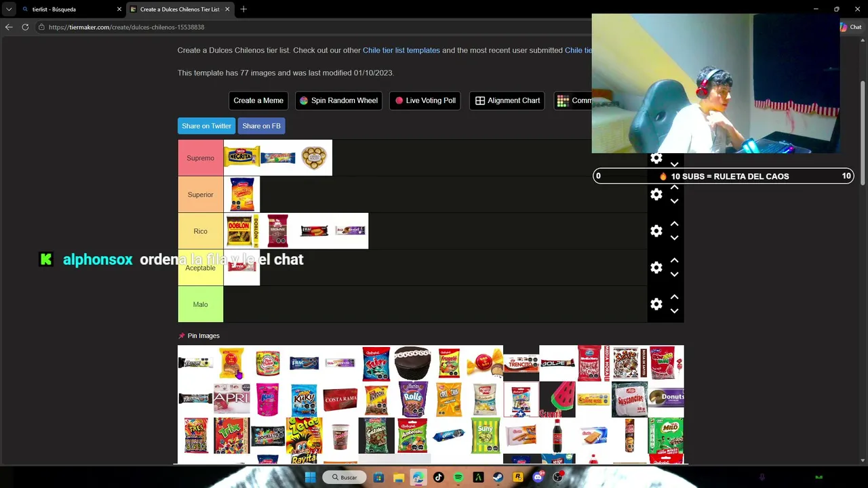The image size is (868, 488).
Task: Open settings gear for the Superior tier
Action: point(656,195)
